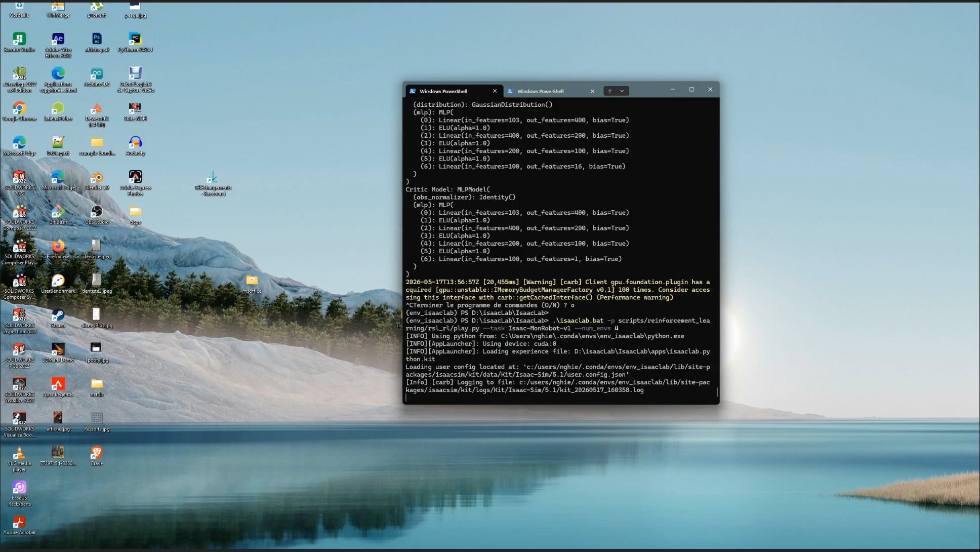Open the Bambu Studio desktop icon
This screenshot has height=552, width=980.
(19, 42)
